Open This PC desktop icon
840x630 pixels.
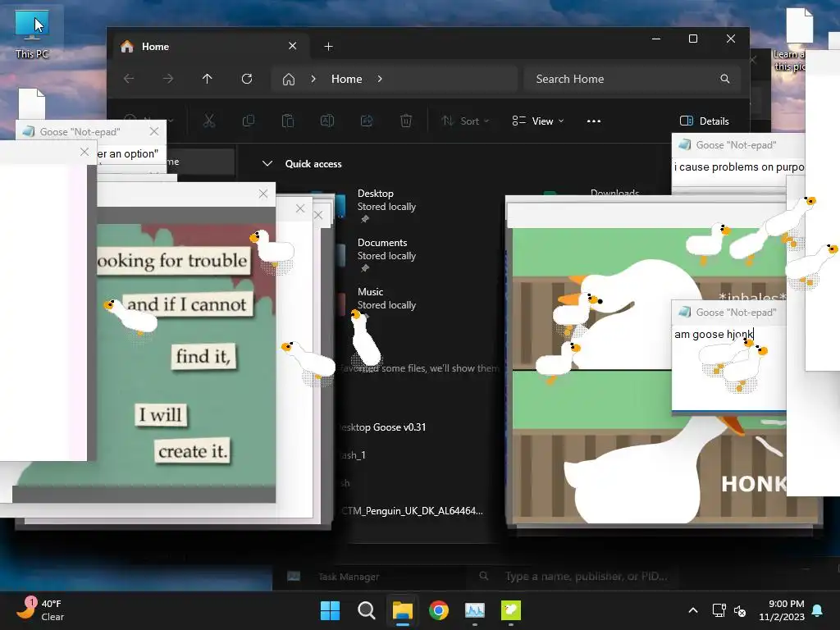(x=32, y=34)
